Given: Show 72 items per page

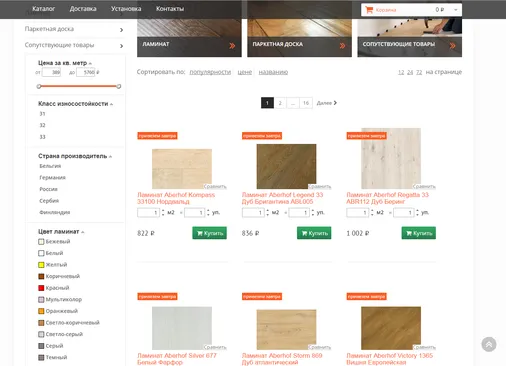Looking at the screenshot, I should click(x=419, y=72).
